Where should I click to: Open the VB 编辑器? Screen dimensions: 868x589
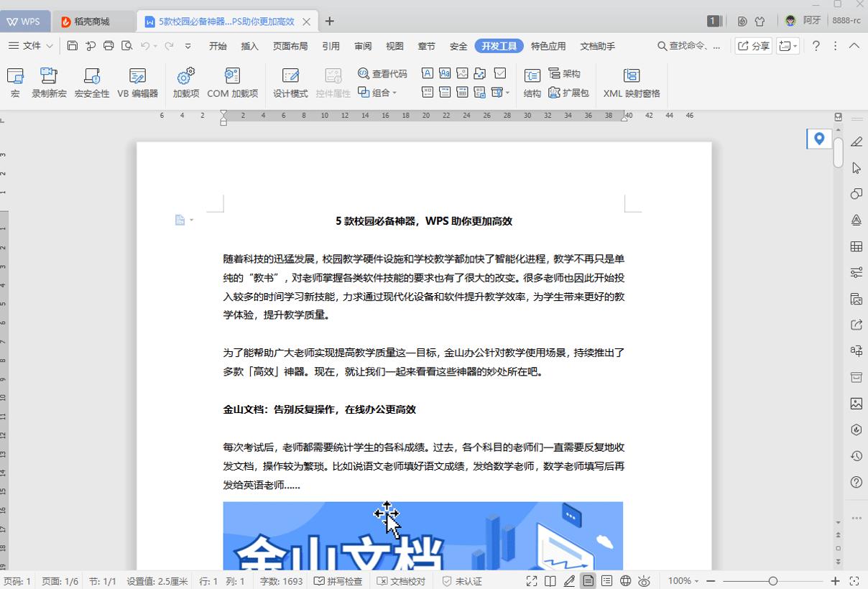click(x=137, y=81)
